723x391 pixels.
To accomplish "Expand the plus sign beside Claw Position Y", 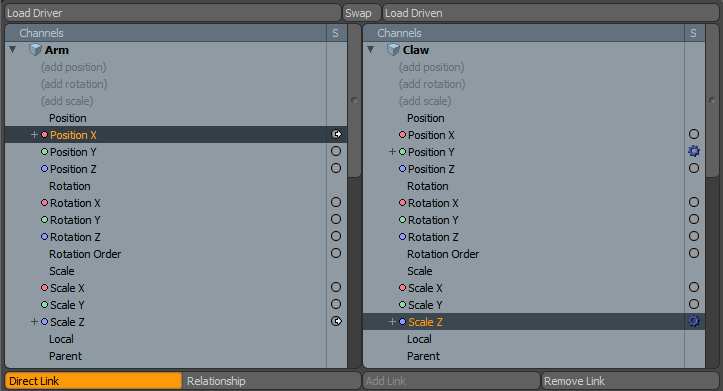I will 392,152.
